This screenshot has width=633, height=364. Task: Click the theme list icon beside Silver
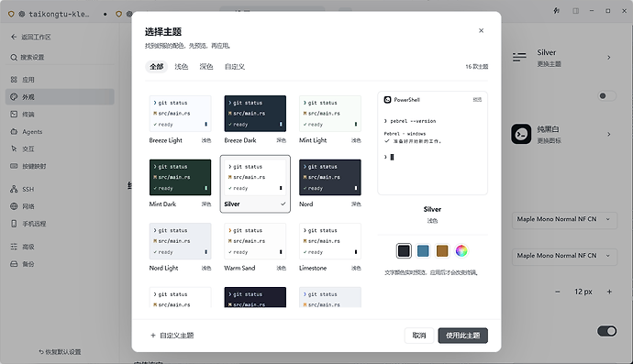click(519, 57)
